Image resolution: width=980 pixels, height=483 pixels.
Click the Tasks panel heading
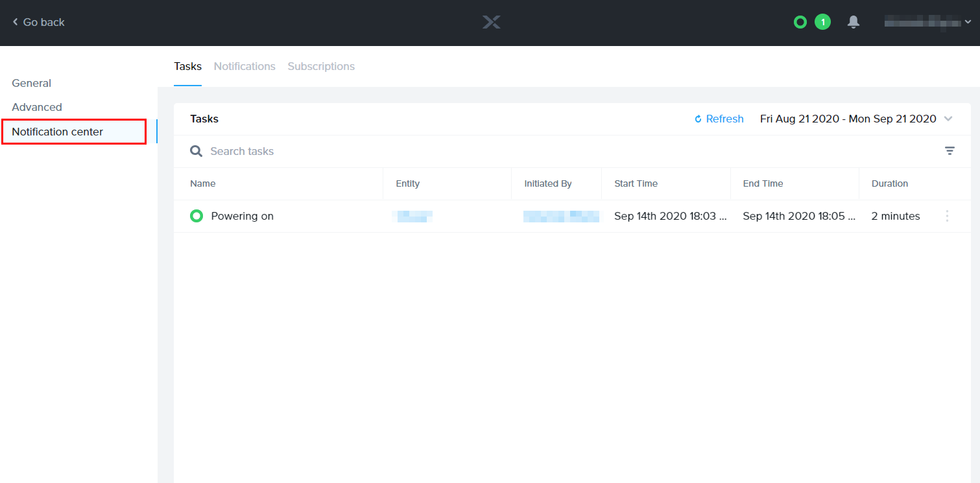click(x=204, y=119)
